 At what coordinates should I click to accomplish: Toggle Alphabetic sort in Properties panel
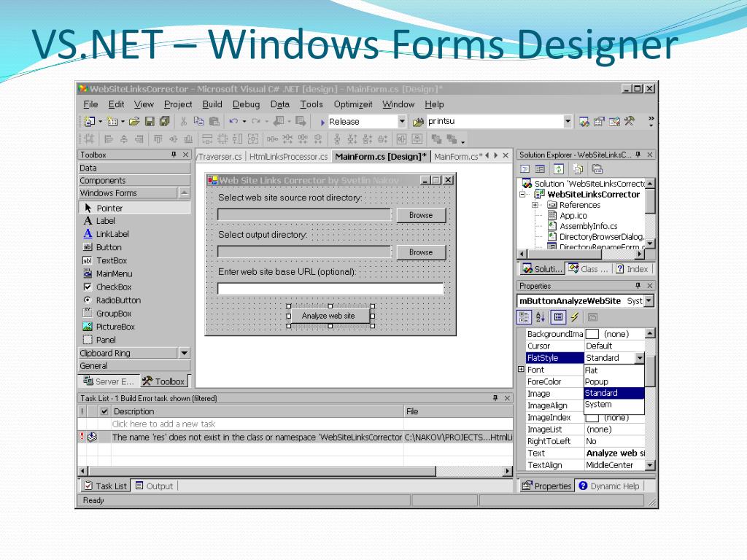point(541,317)
